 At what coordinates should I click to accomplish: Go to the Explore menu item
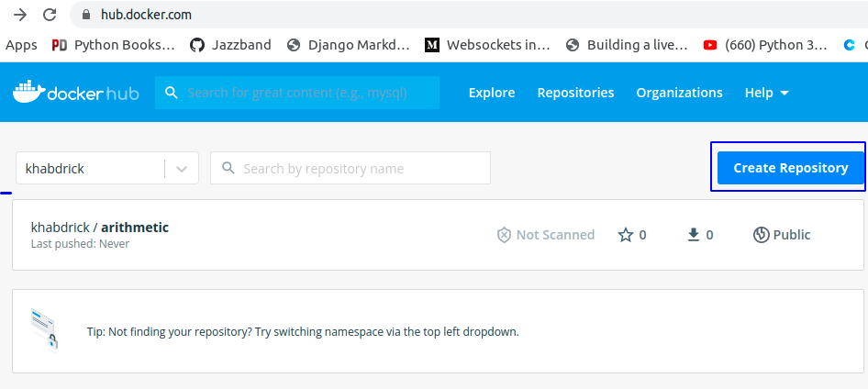coord(492,93)
